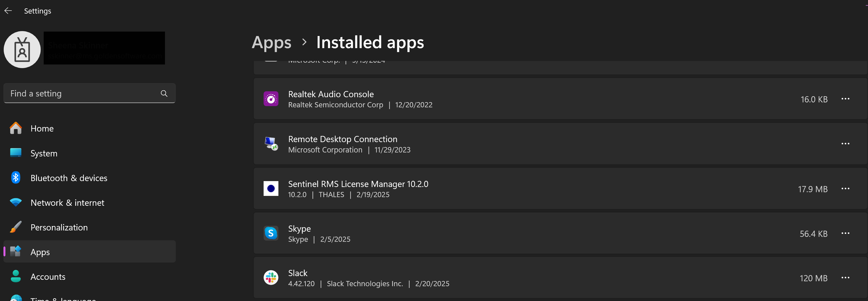The width and height of the screenshot is (868, 301).
Task: Click Remote Desktop Connection app icon
Action: 271,144
